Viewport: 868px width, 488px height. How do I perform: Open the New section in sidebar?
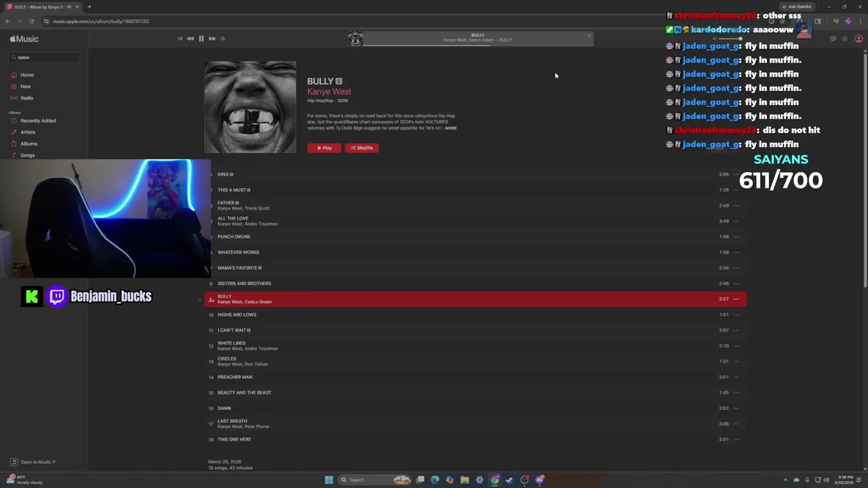(x=25, y=87)
